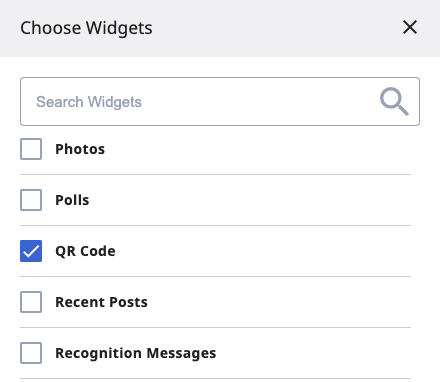Click the Recent Posts label text
This screenshot has height=382, width=440.
pos(101,302)
